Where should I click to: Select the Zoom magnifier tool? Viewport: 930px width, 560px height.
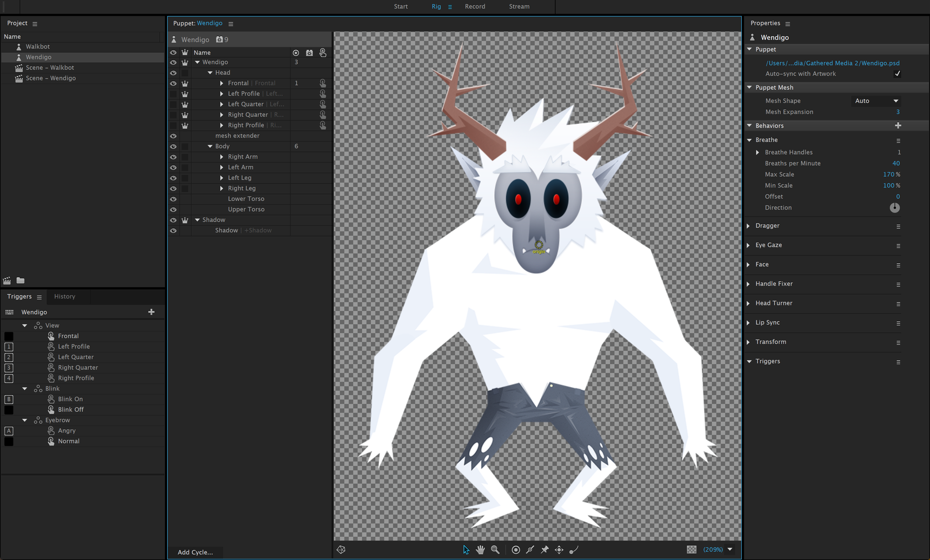(495, 549)
